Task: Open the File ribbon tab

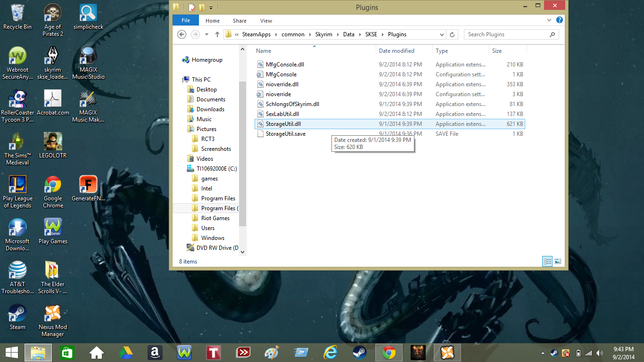Action: click(x=186, y=21)
